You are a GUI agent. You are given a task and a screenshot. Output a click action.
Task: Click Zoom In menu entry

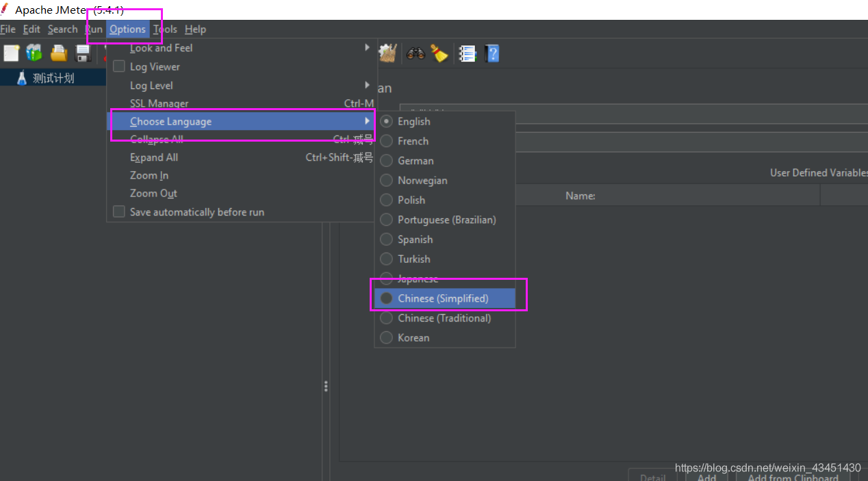241,175
